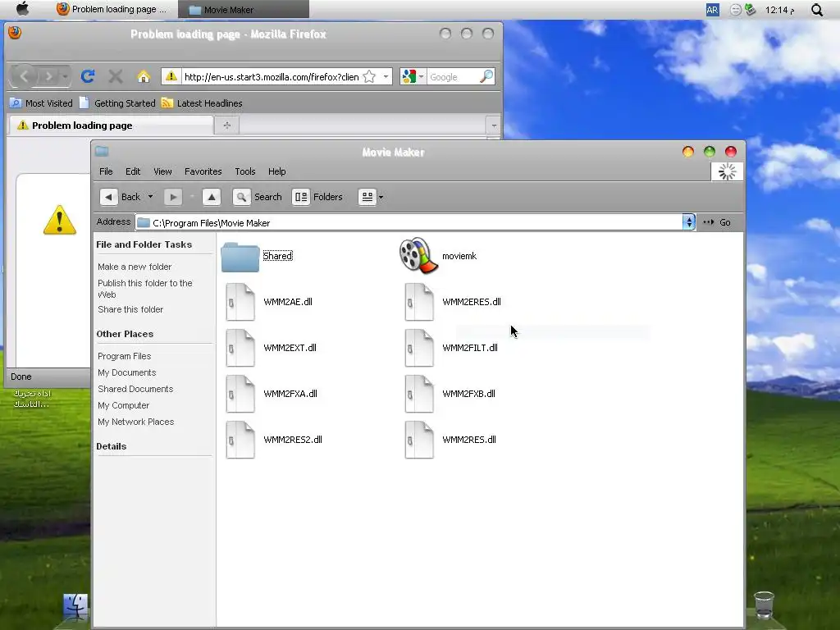The image size is (840, 630).
Task: Select the WMM2AE.dll file icon
Action: pos(240,302)
